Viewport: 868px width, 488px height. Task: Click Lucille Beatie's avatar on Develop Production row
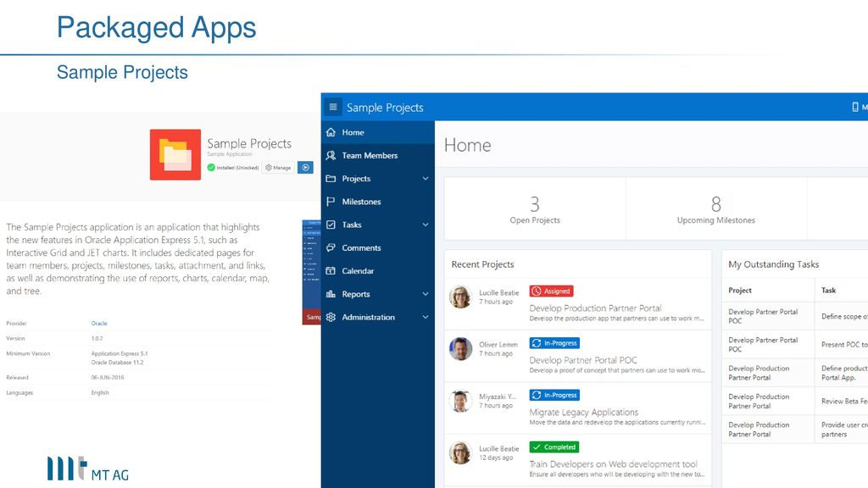(460, 297)
